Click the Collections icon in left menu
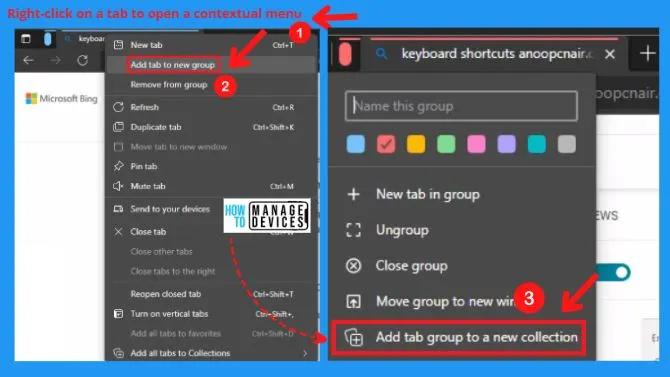Screen dimensions: 670x377 (x=118, y=353)
